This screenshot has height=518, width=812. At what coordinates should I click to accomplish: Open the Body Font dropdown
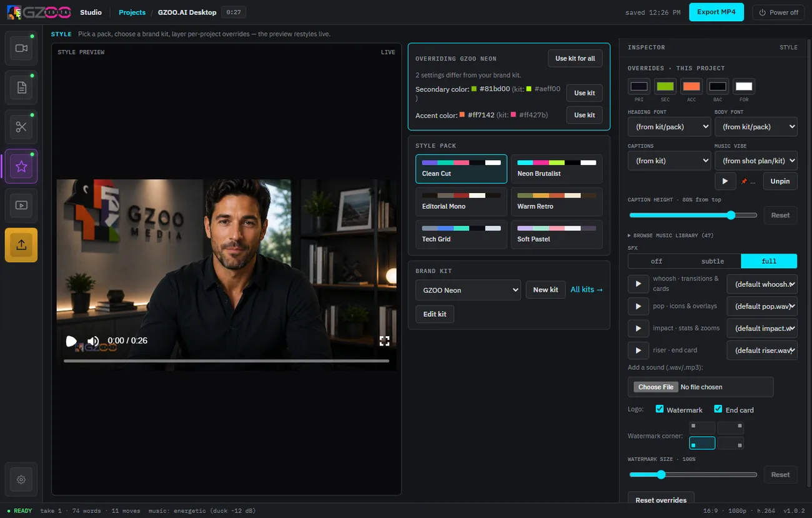[x=756, y=127]
